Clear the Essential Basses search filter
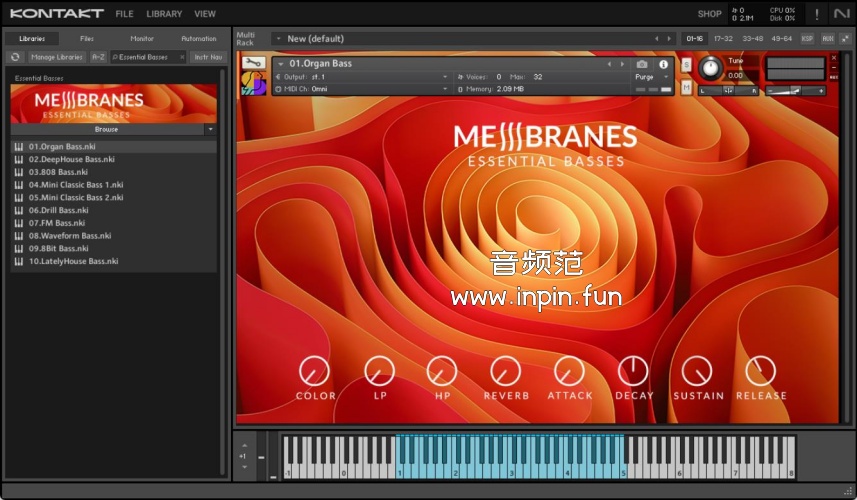The height and width of the screenshot is (500, 857). (x=182, y=57)
